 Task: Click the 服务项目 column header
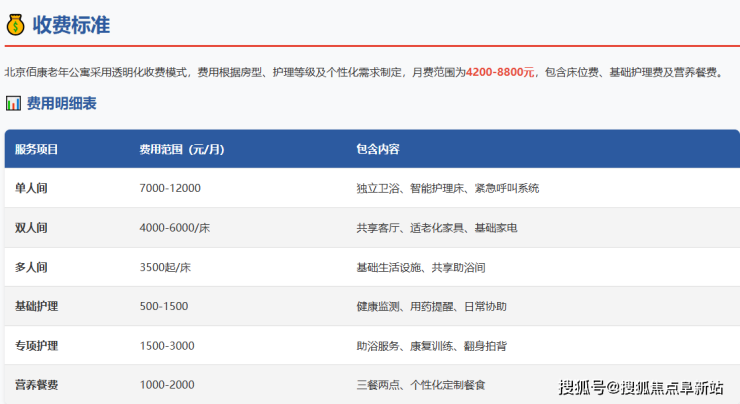37,149
